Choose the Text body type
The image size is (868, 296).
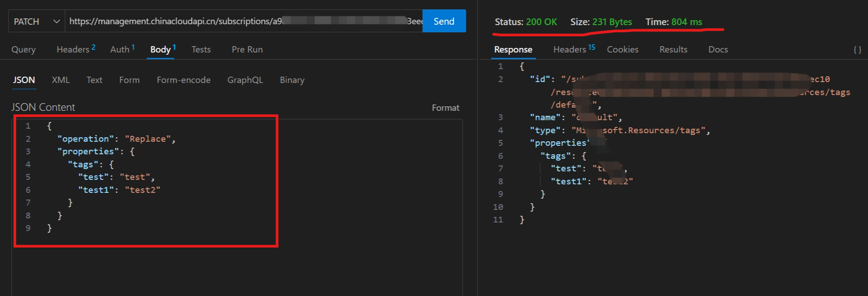pyautogui.click(x=94, y=80)
